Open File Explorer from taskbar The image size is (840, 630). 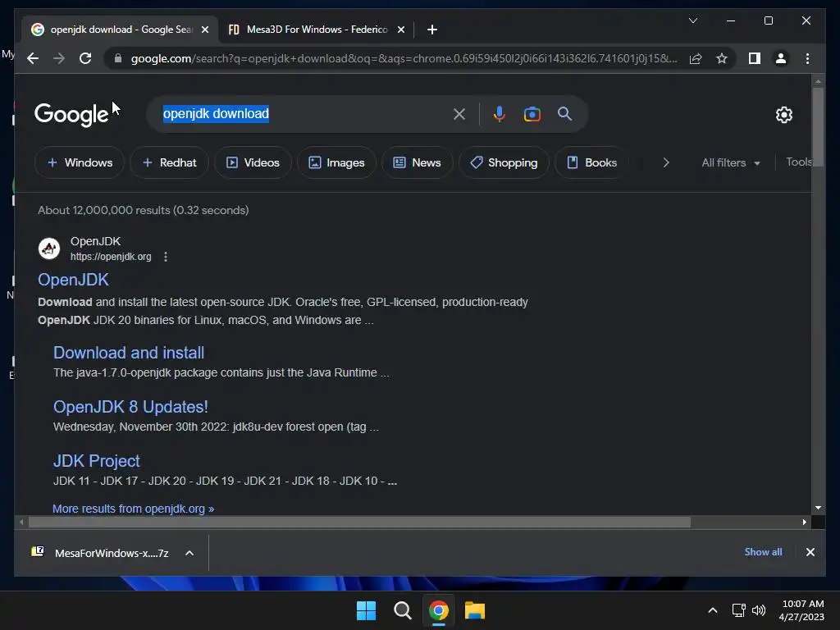[x=475, y=610]
